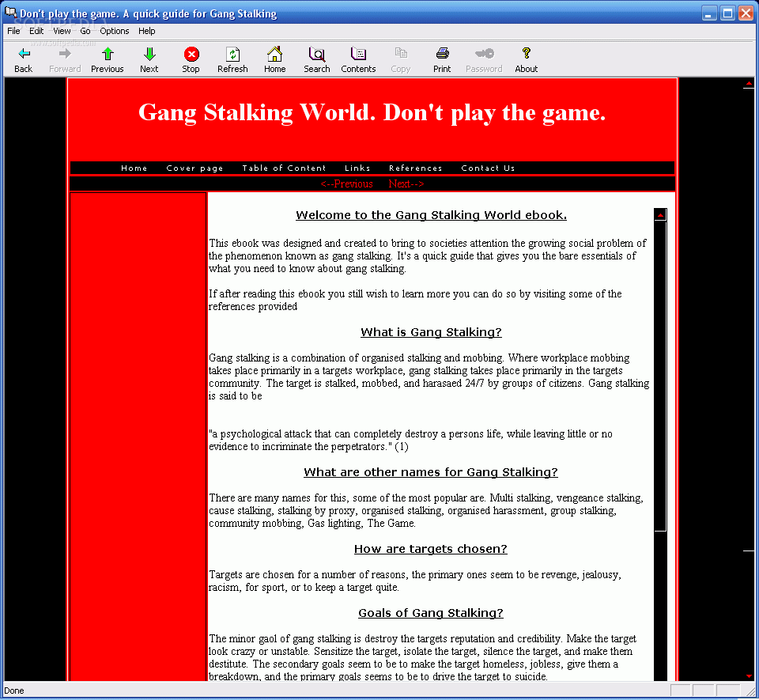
Task: Open the Cover page link
Action: point(194,168)
